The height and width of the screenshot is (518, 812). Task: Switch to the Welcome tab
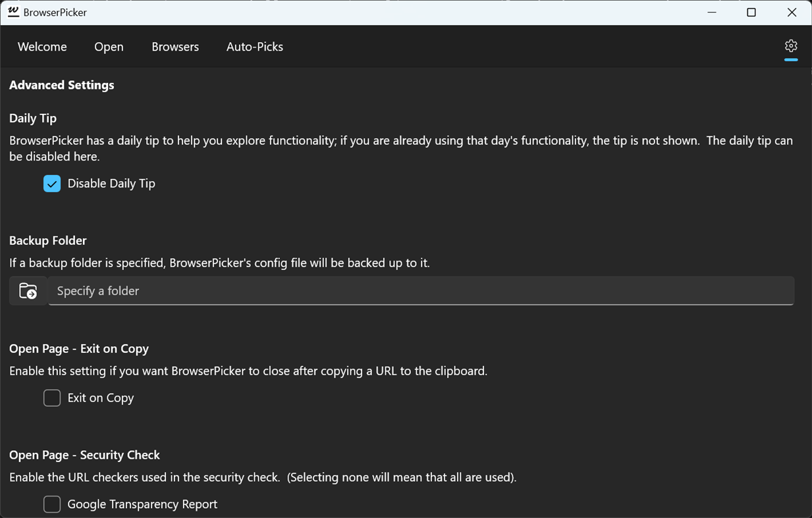pos(42,47)
